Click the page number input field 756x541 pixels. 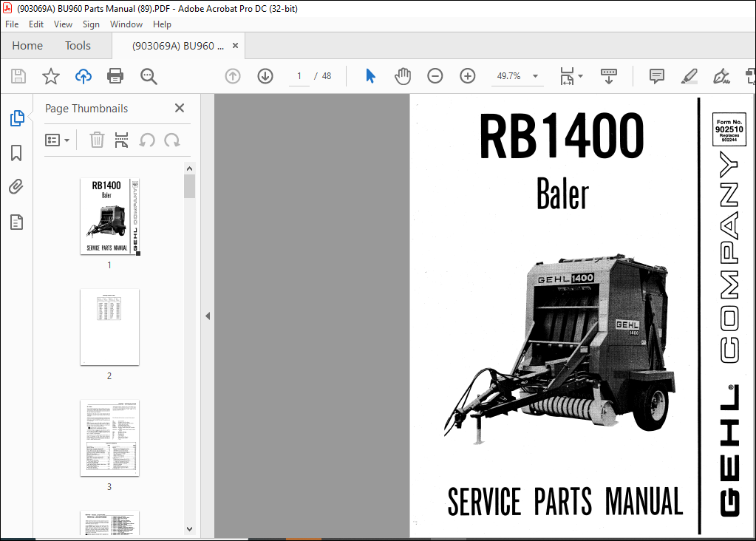point(299,76)
